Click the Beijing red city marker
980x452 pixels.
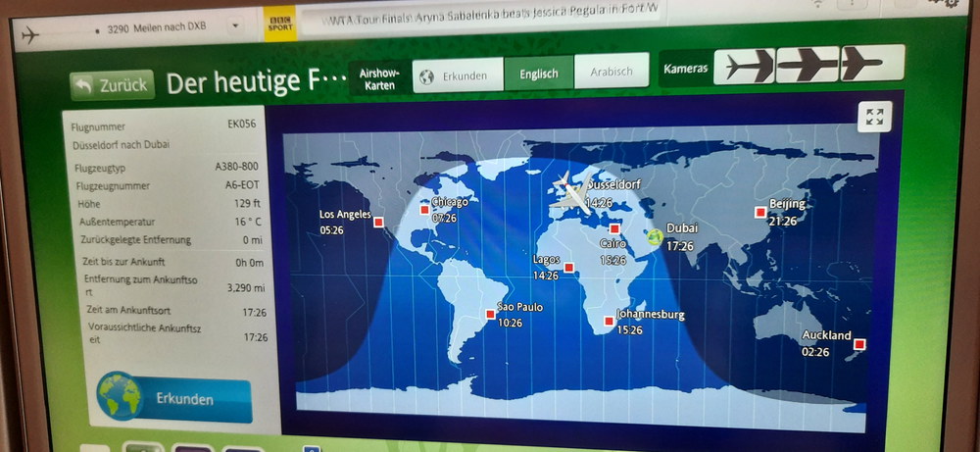pos(759,212)
